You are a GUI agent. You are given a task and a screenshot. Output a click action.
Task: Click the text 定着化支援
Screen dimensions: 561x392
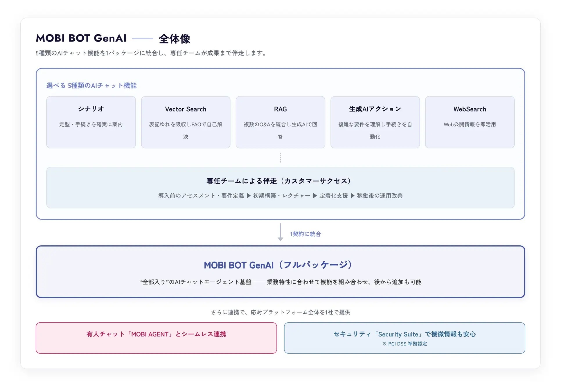(x=334, y=196)
